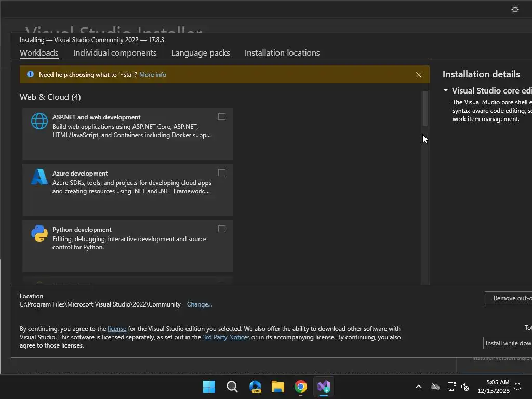Check the ASP.NET and web development workload
This screenshot has height=399, width=532.
click(x=221, y=117)
